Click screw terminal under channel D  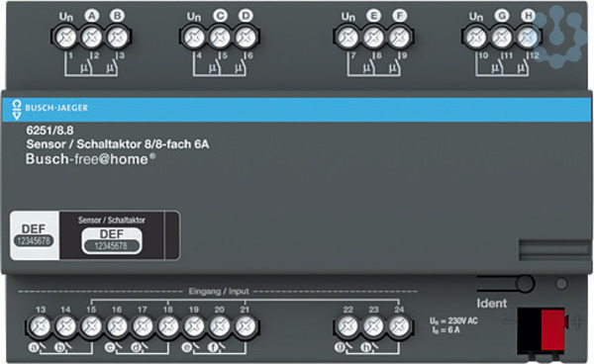tap(246, 38)
